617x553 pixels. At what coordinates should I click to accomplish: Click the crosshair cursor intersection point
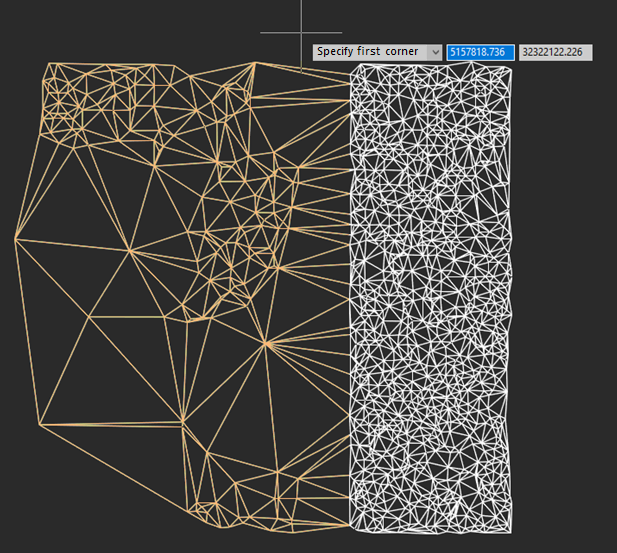(301, 33)
